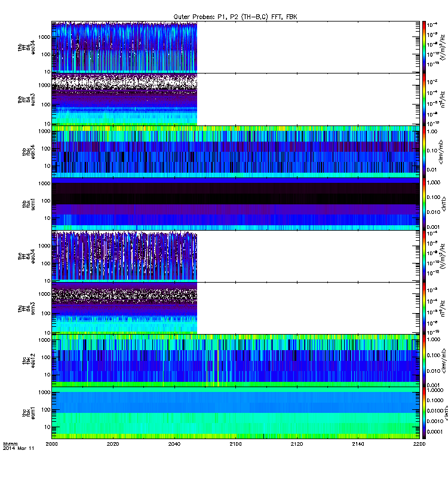The height and width of the screenshot is (478, 448).
Task: Click the 2140 time tick label
Action: click(358, 444)
